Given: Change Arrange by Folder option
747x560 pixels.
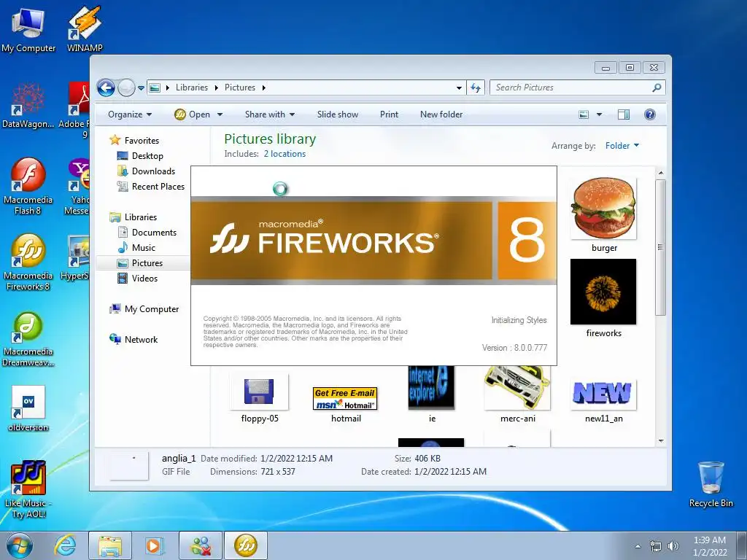Looking at the screenshot, I should 622,146.
